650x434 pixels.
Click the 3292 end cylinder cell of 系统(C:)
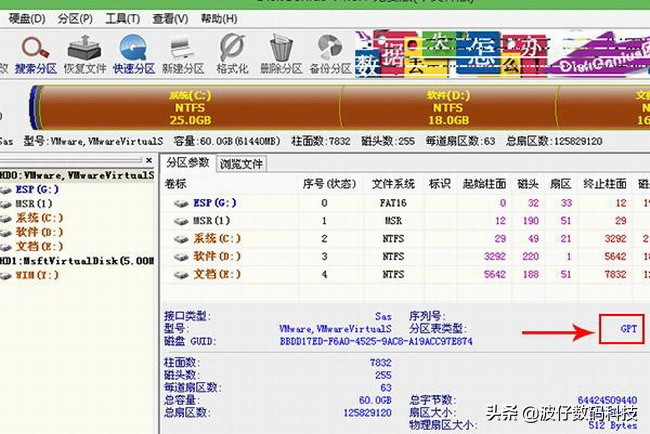(615, 238)
